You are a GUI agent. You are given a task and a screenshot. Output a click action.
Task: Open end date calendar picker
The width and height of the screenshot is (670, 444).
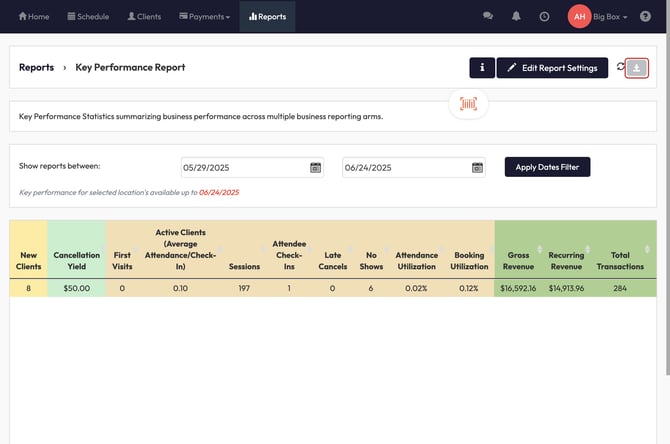coord(477,167)
